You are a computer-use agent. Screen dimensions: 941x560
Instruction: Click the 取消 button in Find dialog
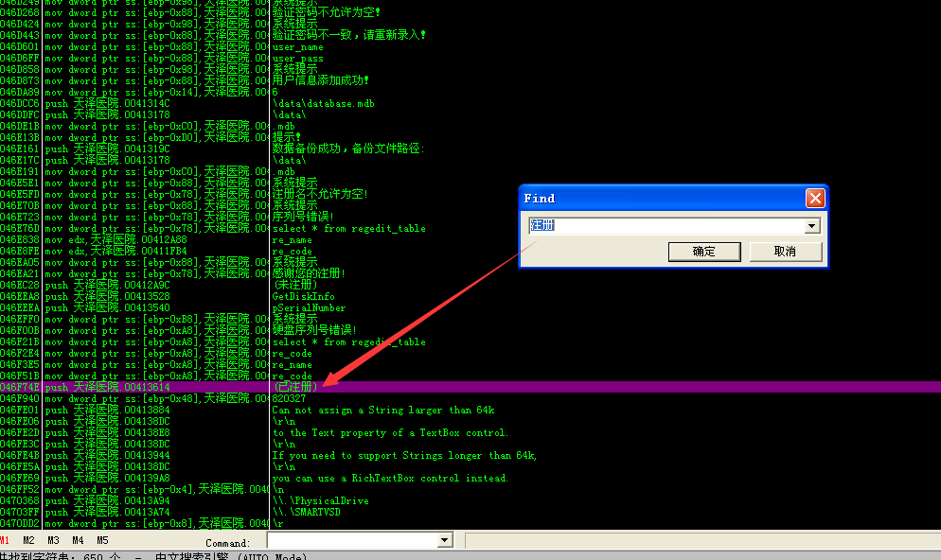tap(785, 252)
